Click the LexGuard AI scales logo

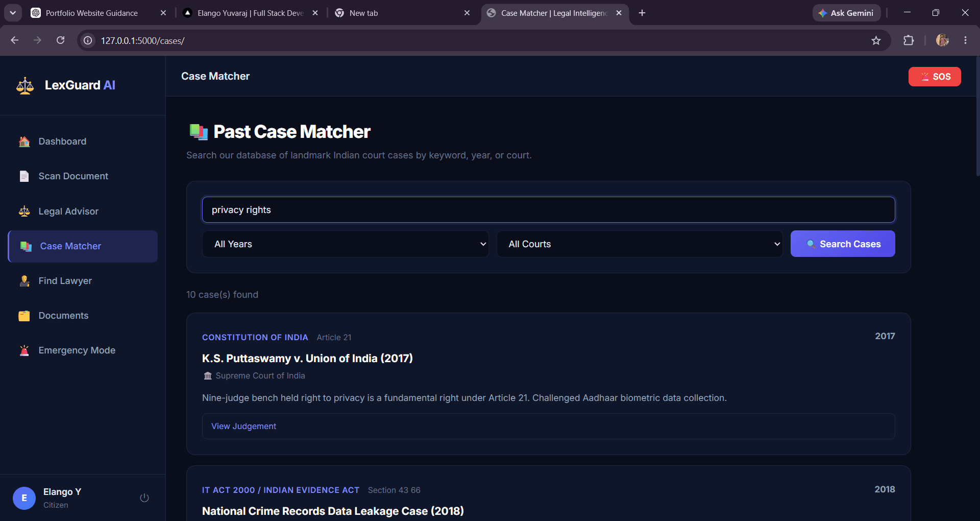25,85
